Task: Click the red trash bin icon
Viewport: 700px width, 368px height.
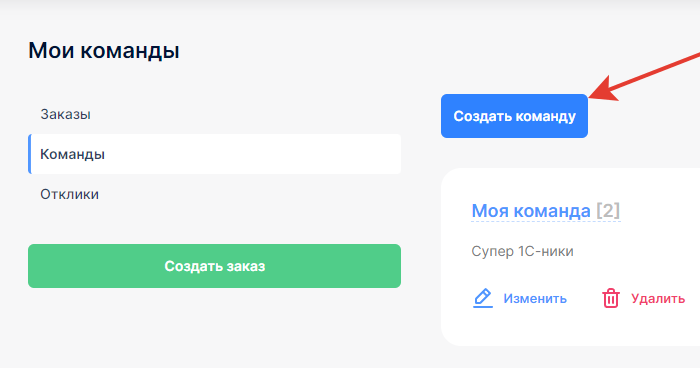Action: click(x=611, y=298)
